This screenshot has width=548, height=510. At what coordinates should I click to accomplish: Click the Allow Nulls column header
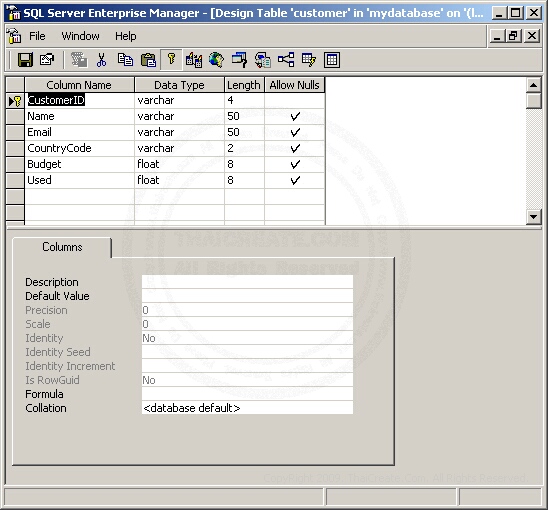[x=295, y=85]
